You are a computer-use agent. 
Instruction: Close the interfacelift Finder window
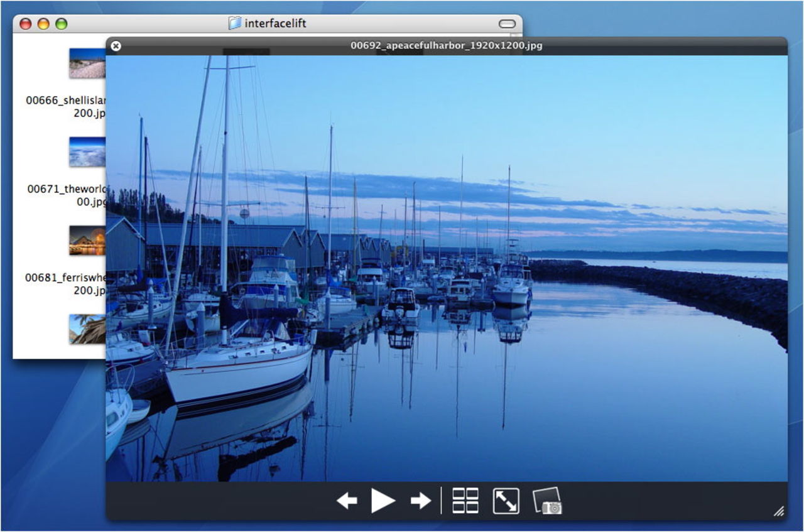[26, 24]
